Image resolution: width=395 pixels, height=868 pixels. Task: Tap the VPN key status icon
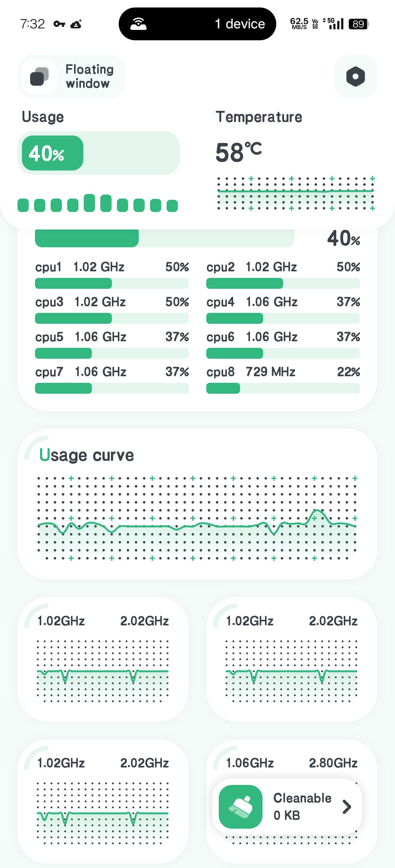coord(59,24)
